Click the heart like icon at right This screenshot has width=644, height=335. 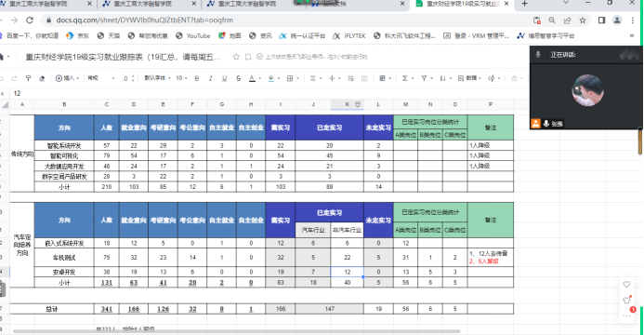626,285
